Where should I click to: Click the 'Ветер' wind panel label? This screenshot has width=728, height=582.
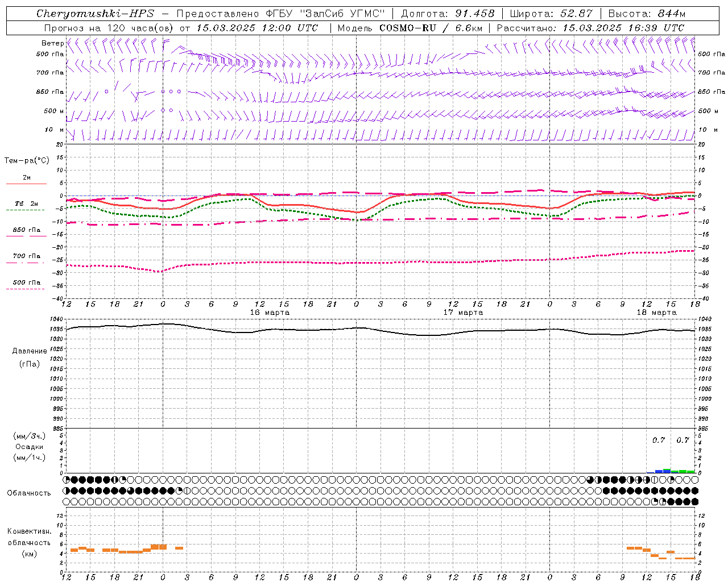52,43
